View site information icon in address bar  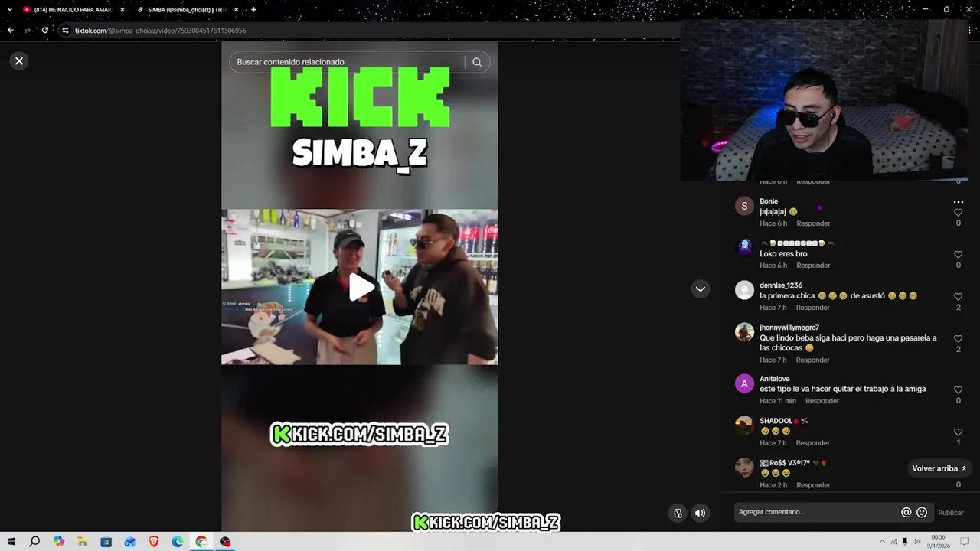pos(65,31)
